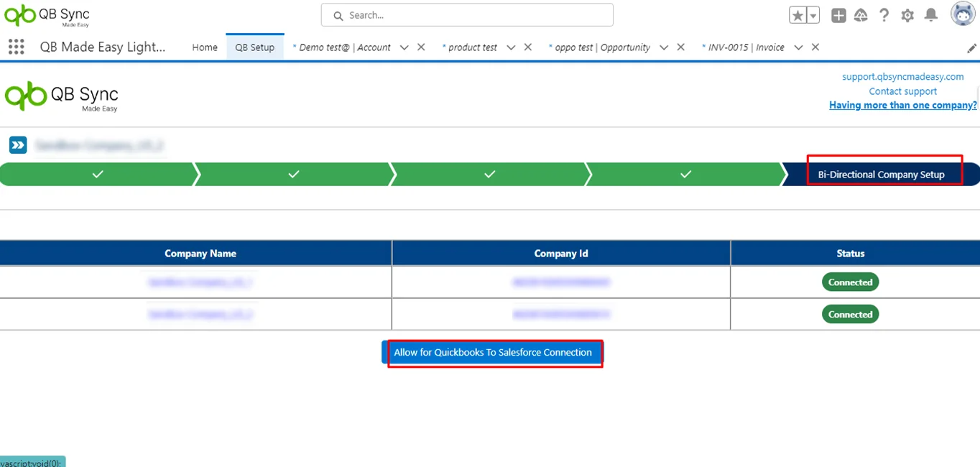Screen dimensions: 980x467
Task: Click Allow for Quickbooks To Salesforce Connection
Action: pos(493,353)
